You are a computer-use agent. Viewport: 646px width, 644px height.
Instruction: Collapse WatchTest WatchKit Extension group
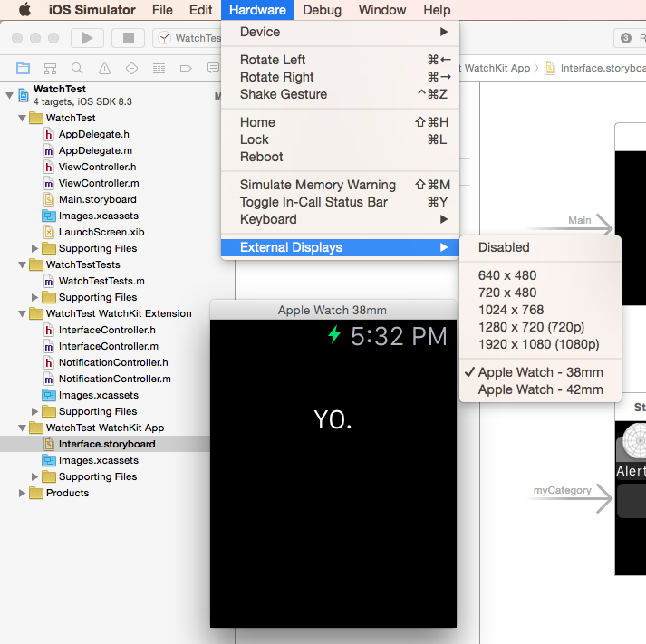coord(23,313)
